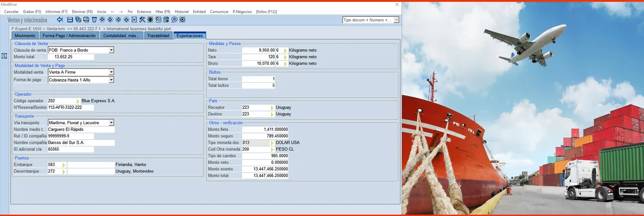This screenshot has width=644, height=216.
Task: Open lookup arrow for Tipo moneda doc
Action: tap(272, 143)
